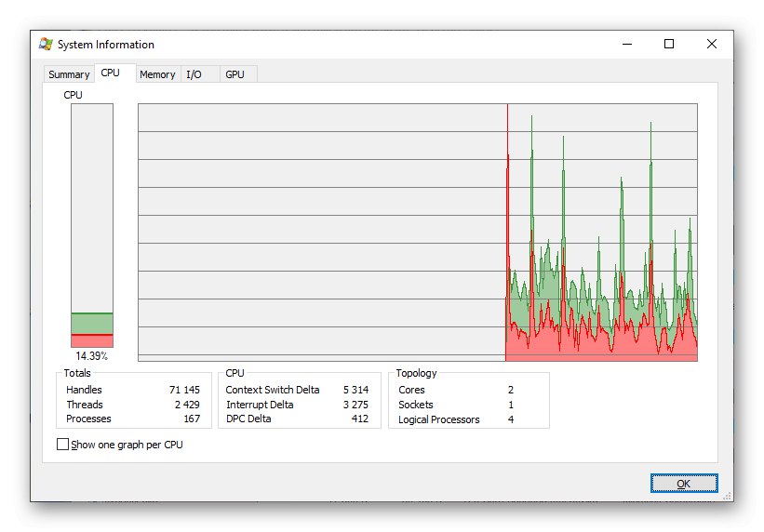Confirm the dialog with the OK button

pyautogui.click(x=684, y=484)
